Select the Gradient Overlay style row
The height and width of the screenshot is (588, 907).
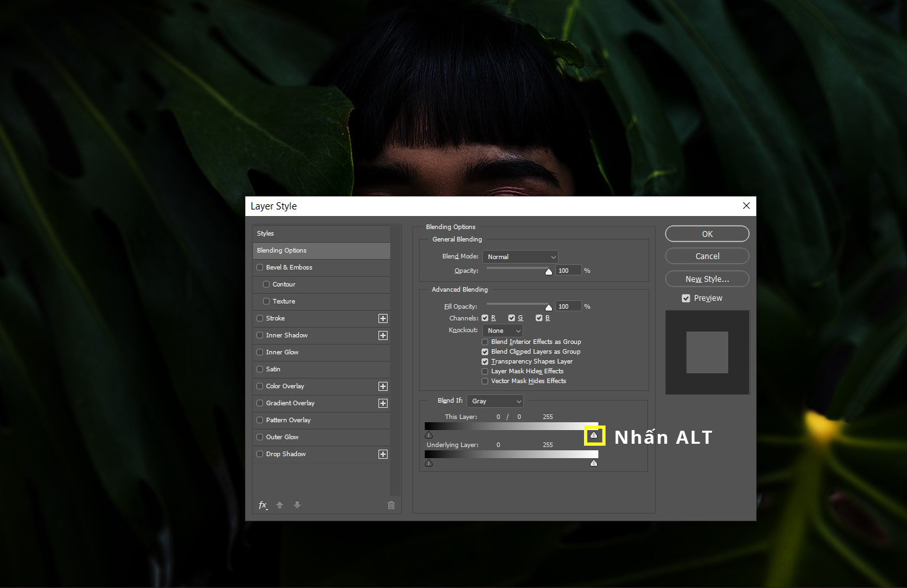pyautogui.click(x=322, y=403)
